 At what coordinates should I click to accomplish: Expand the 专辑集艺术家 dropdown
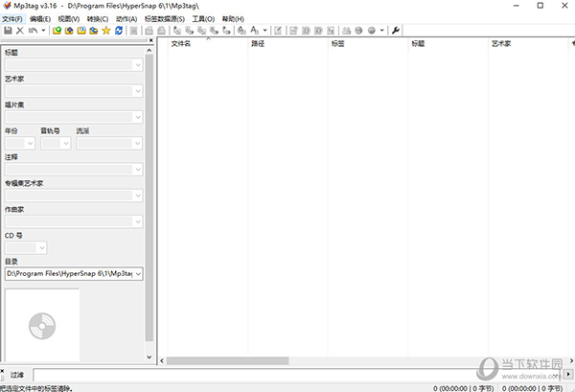[138, 196]
